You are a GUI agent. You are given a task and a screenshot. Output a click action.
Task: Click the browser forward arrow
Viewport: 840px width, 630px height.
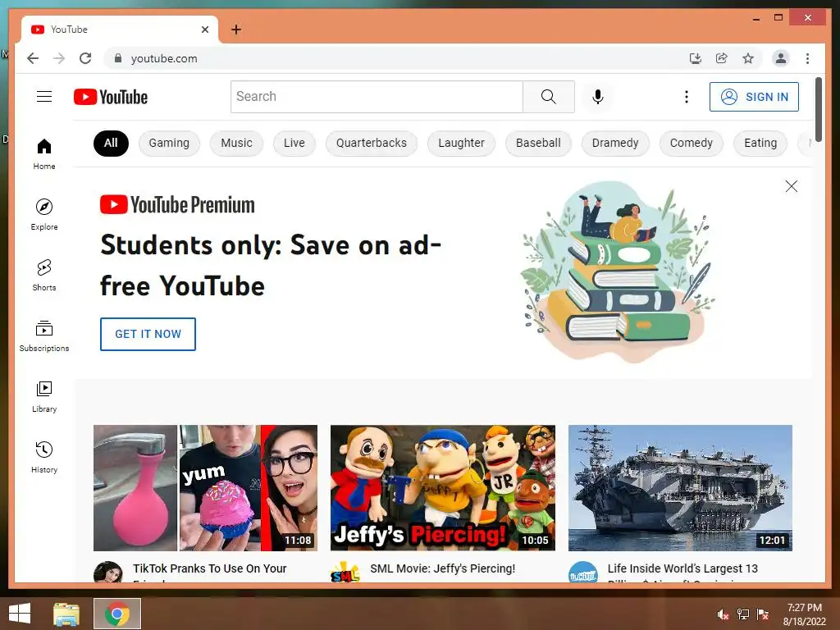click(x=59, y=58)
